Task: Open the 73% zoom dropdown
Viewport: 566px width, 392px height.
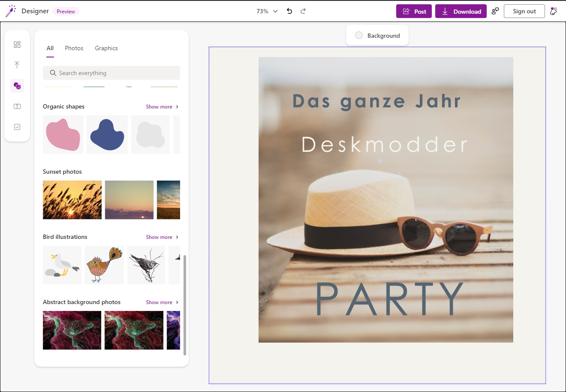Action: (x=267, y=11)
